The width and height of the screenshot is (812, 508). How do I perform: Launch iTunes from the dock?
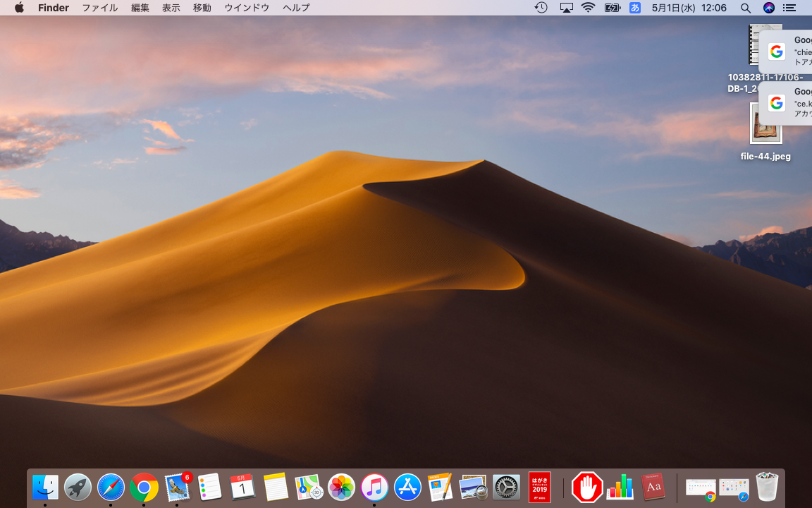[374, 487]
